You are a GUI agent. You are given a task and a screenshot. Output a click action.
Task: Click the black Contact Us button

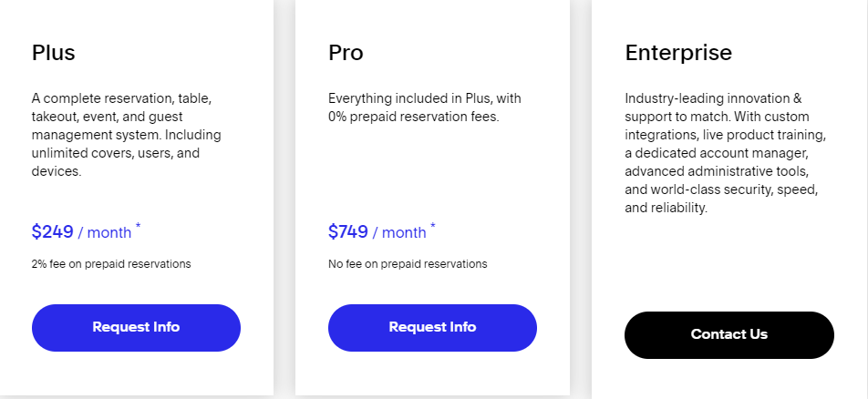point(729,335)
